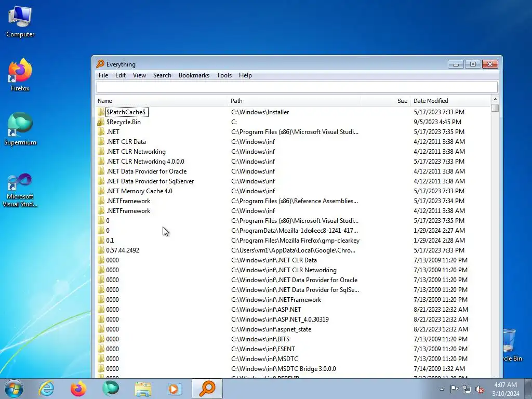532x399 pixels.
Task: Click Mozilla Firefox\gmp-clearkey path cell
Action: (295, 240)
